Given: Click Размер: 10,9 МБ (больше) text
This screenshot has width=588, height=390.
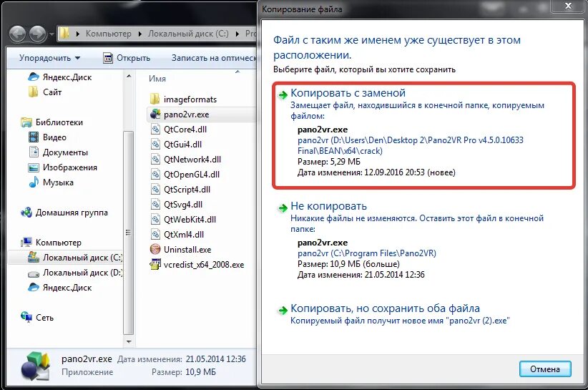Looking at the screenshot, I should [349, 264].
